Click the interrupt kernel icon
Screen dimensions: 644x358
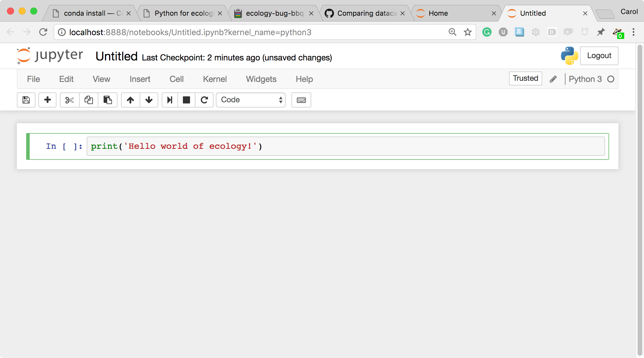click(186, 100)
